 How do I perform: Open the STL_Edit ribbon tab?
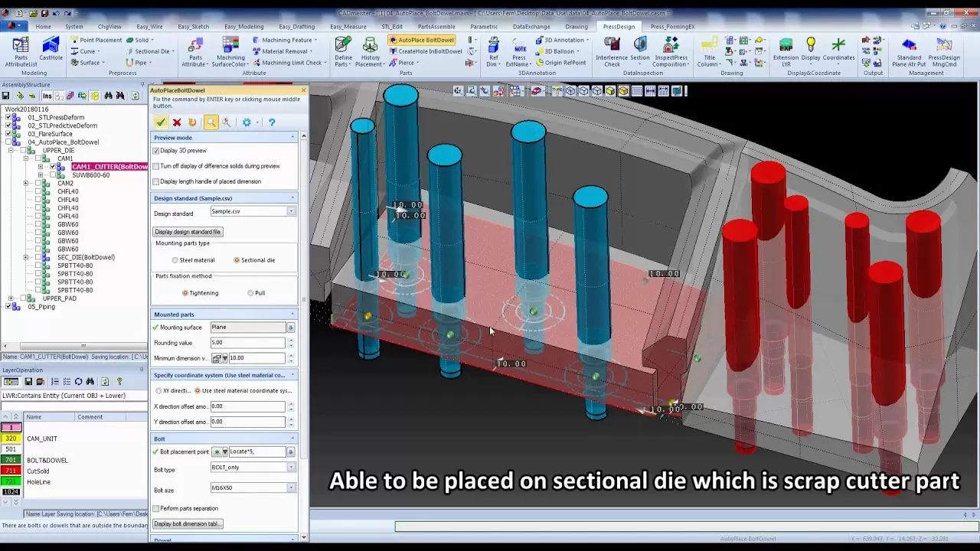[x=392, y=27]
